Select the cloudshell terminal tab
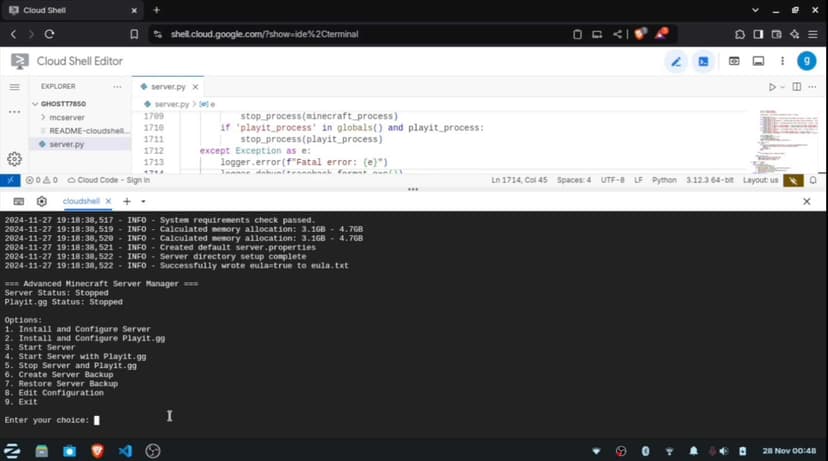Image resolution: width=828 pixels, height=461 pixels. pyautogui.click(x=81, y=201)
